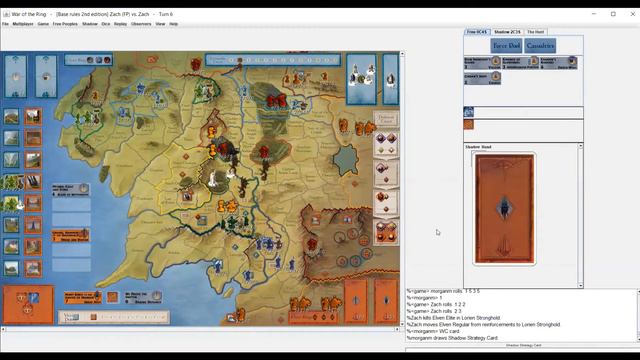Maximize the War of the Ring window

pos(613,14)
